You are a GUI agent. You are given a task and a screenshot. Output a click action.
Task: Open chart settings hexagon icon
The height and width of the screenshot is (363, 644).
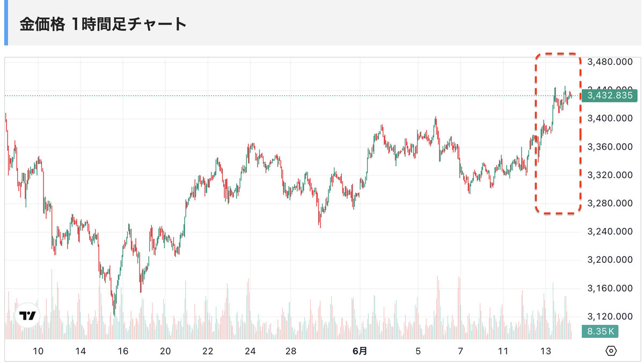click(x=611, y=351)
